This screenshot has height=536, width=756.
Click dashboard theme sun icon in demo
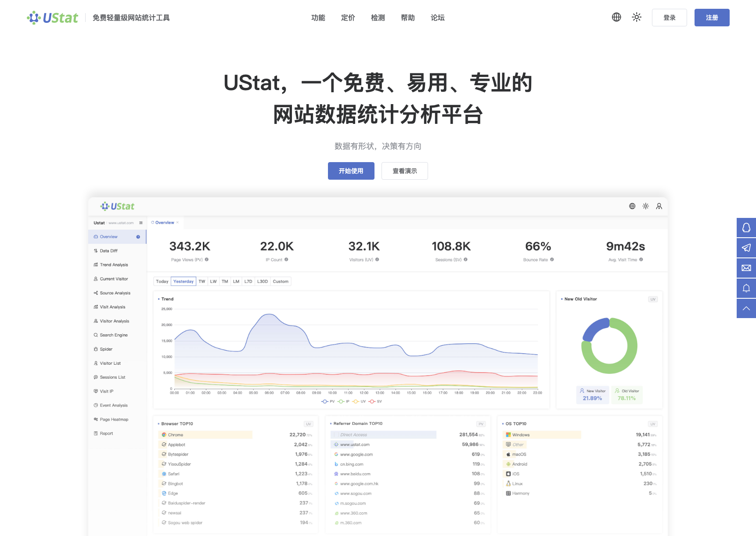[645, 206]
